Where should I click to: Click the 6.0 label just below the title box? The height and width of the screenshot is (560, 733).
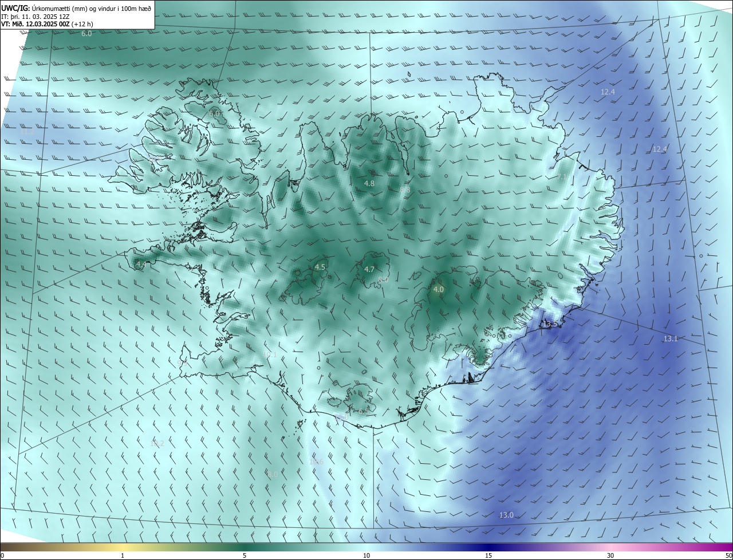pyautogui.click(x=86, y=34)
